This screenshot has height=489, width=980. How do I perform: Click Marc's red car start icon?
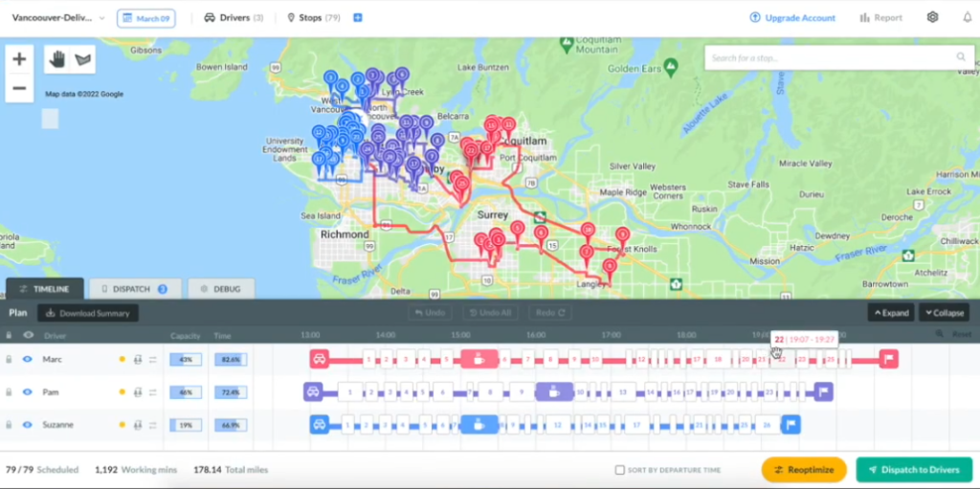pyautogui.click(x=320, y=359)
